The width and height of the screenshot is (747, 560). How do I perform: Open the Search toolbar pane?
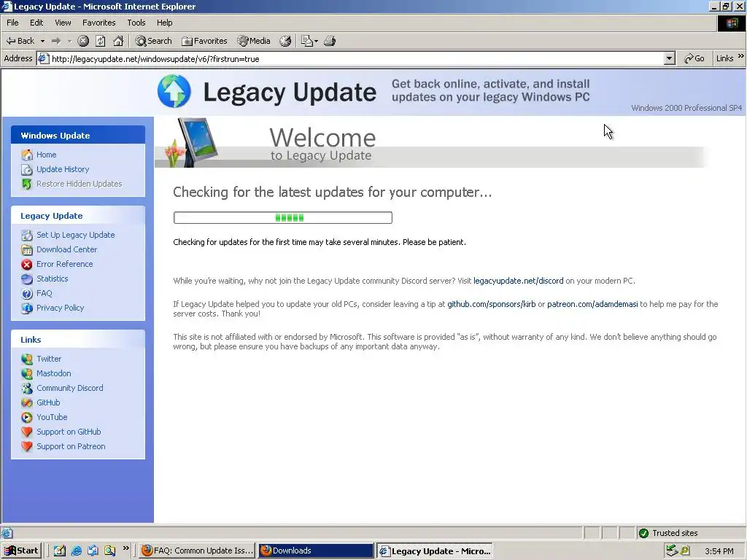[153, 41]
